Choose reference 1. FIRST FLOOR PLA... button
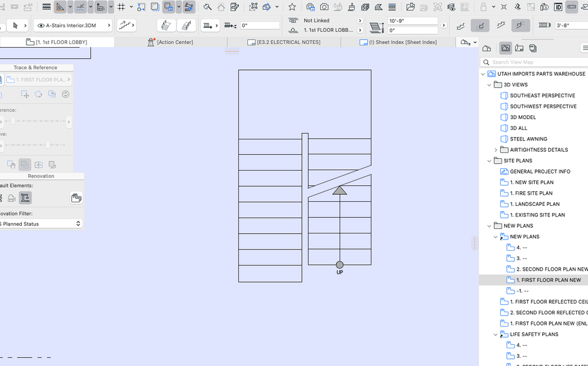The width and height of the screenshot is (588, 366). (38, 79)
